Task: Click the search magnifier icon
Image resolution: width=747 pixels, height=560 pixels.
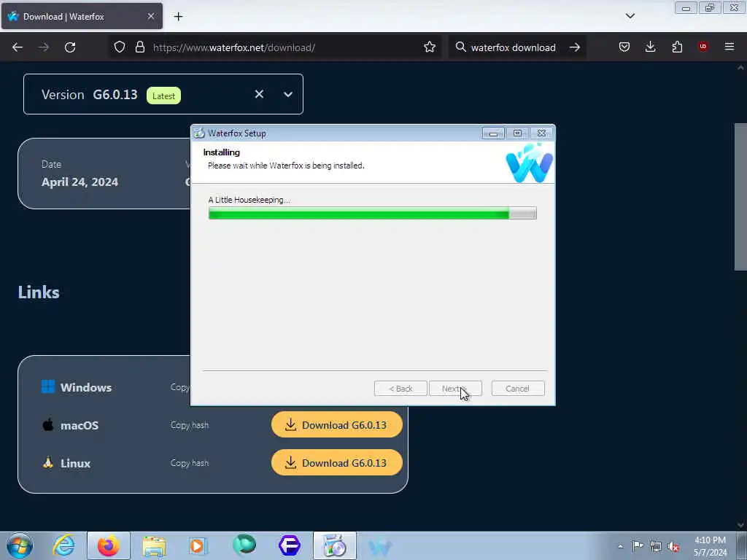Action: click(x=461, y=47)
